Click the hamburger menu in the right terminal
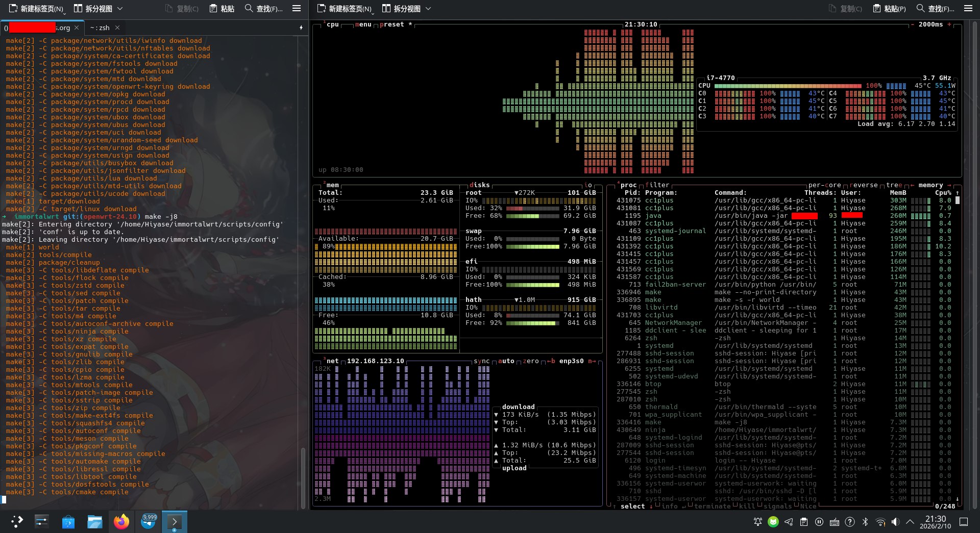Screen dimensions: 980x533 point(968,8)
